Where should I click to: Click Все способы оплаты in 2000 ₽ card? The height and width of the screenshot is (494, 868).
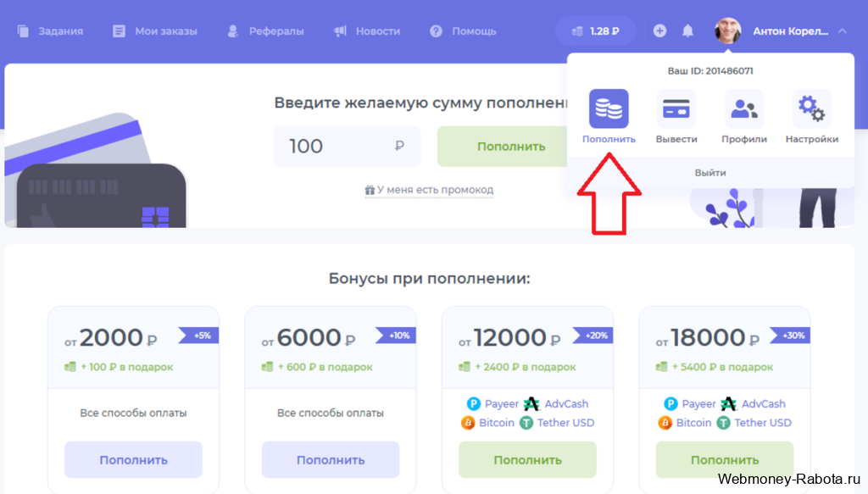point(133,413)
